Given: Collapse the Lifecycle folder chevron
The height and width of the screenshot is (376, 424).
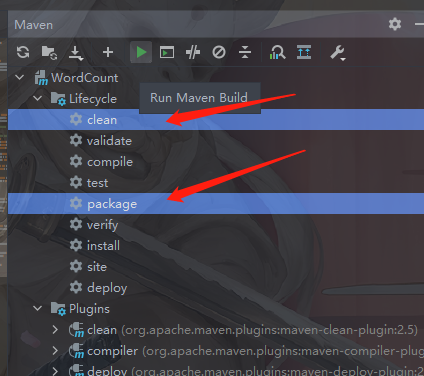Looking at the screenshot, I should pyautogui.click(x=38, y=98).
